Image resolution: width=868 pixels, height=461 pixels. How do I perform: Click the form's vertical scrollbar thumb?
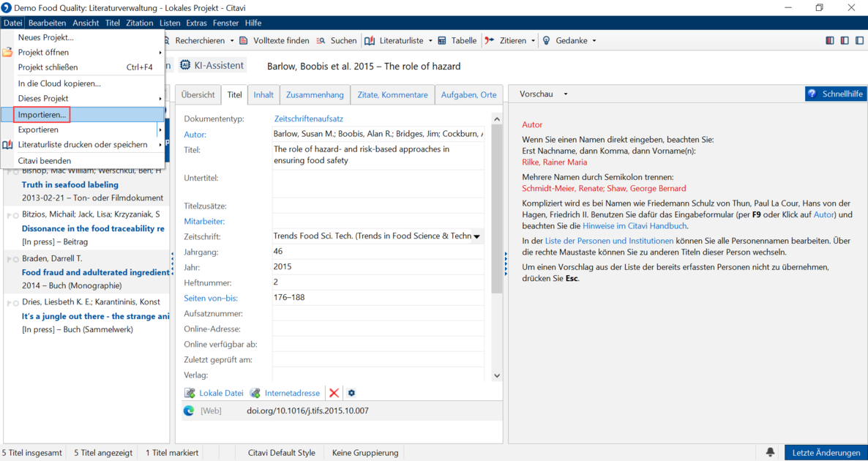pos(496,209)
